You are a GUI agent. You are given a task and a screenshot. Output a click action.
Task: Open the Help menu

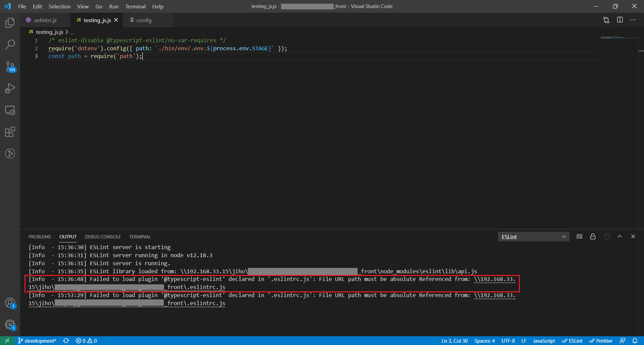pos(158,6)
